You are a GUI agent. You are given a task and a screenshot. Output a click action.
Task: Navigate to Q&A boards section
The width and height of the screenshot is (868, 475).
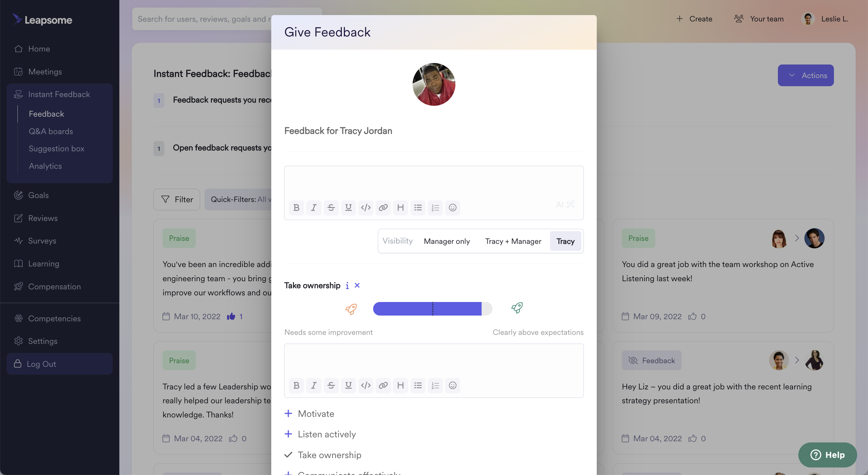(x=50, y=131)
